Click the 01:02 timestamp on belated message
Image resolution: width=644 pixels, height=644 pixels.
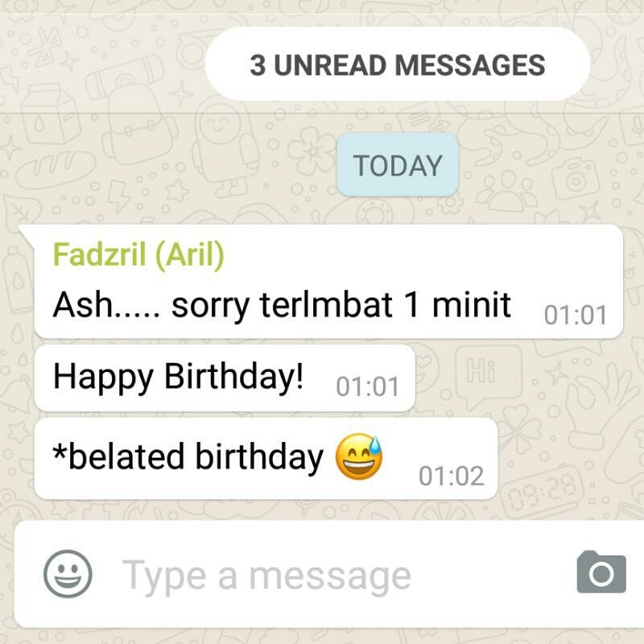pyautogui.click(x=452, y=476)
